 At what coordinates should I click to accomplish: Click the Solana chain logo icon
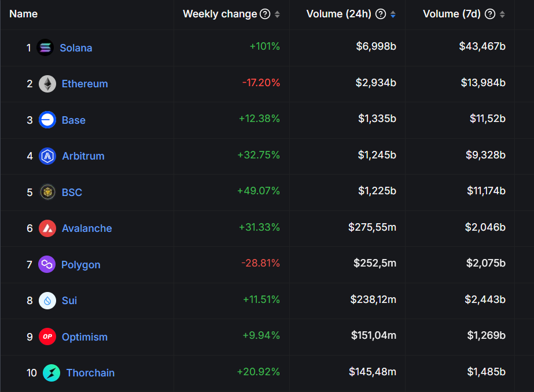click(45, 47)
